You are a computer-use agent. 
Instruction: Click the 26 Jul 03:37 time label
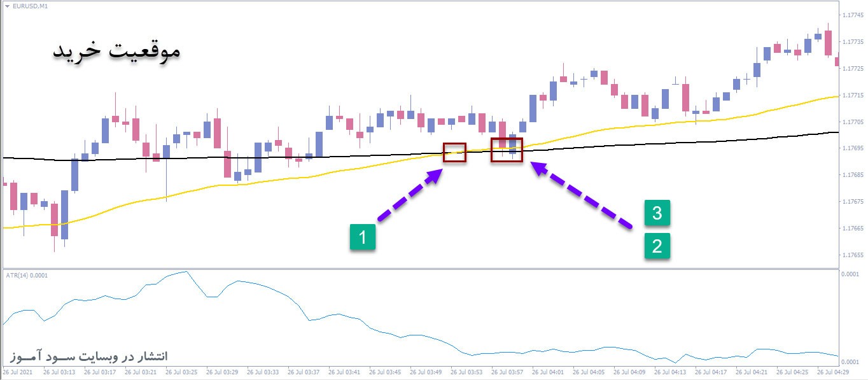coord(304,372)
